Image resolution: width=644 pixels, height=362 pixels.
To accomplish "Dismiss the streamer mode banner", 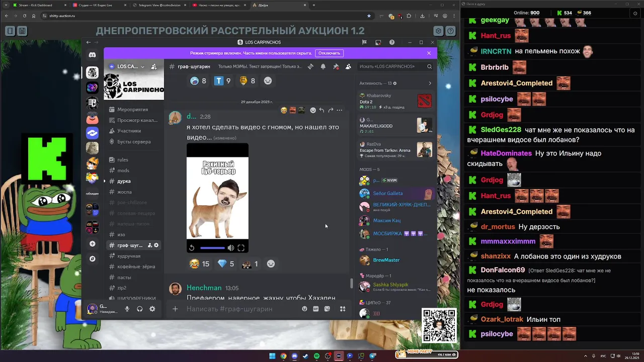I will tap(429, 53).
